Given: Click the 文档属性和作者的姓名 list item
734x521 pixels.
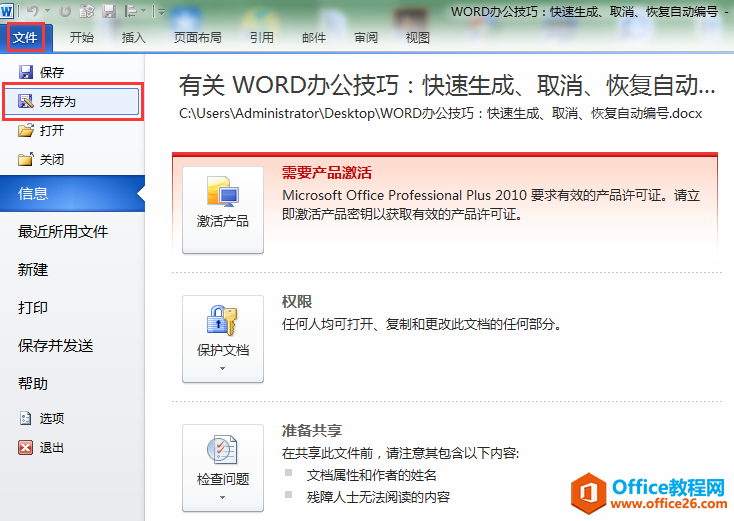Looking at the screenshot, I should pyautogui.click(x=372, y=476).
